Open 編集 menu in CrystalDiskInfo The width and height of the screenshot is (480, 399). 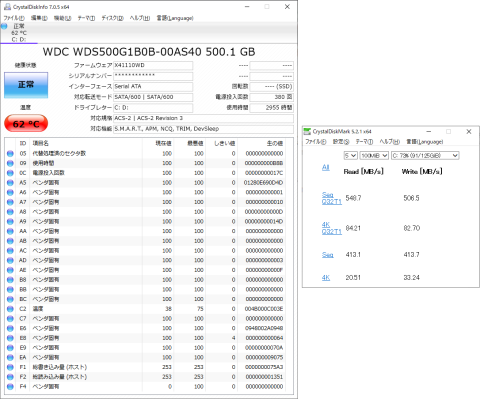coord(39,18)
